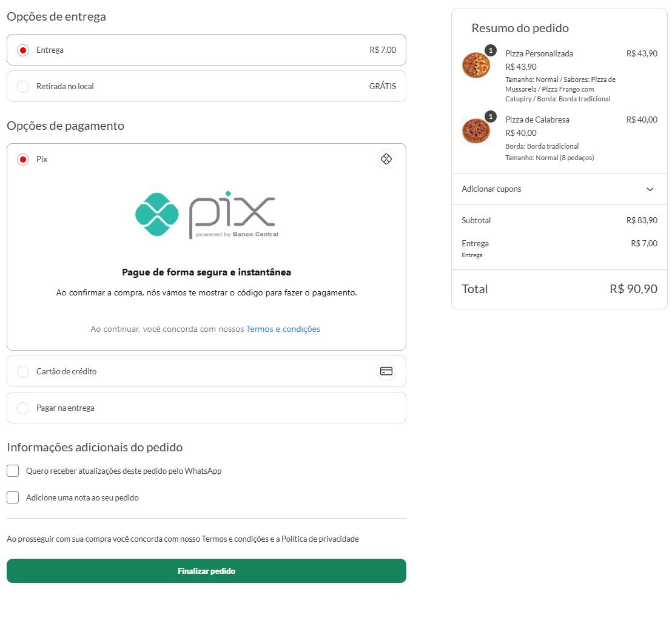The image size is (672, 620).
Task: Click the 'Borda: Borda tradicional' detail of Calabresa
Action: coord(542,146)
